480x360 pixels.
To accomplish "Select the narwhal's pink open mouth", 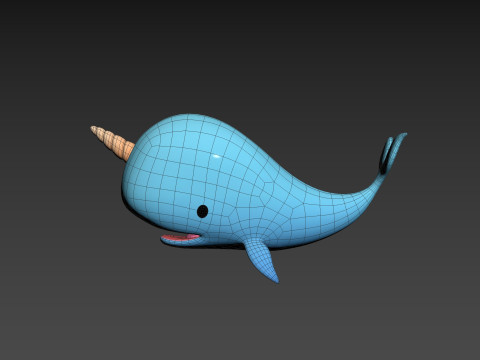I will point(180,237).
